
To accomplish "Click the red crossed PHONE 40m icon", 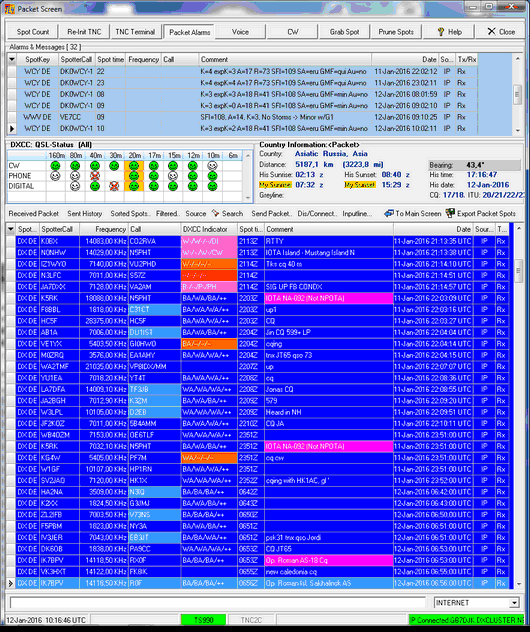I will click(x=95, y=176).
